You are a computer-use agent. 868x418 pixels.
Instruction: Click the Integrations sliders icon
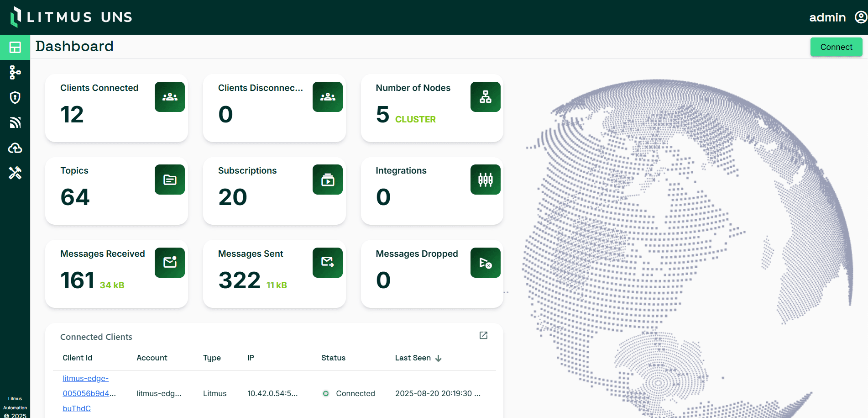click(x=485, y=180)
